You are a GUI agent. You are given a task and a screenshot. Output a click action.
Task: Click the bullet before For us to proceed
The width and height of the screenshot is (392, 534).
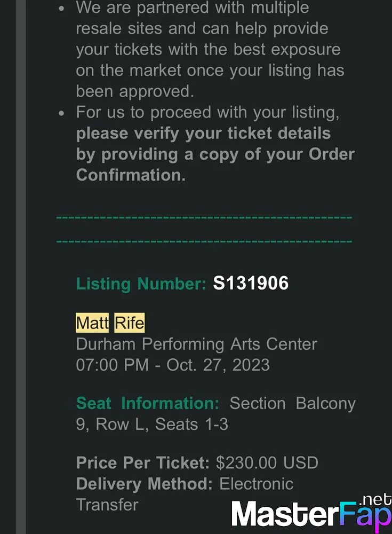click(x=61, y=113)
